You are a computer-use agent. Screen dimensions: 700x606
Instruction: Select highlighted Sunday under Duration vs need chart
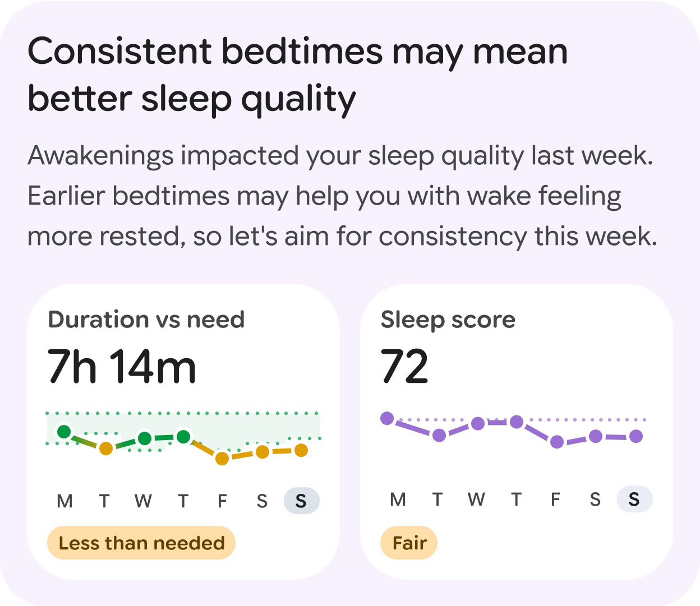301,501
